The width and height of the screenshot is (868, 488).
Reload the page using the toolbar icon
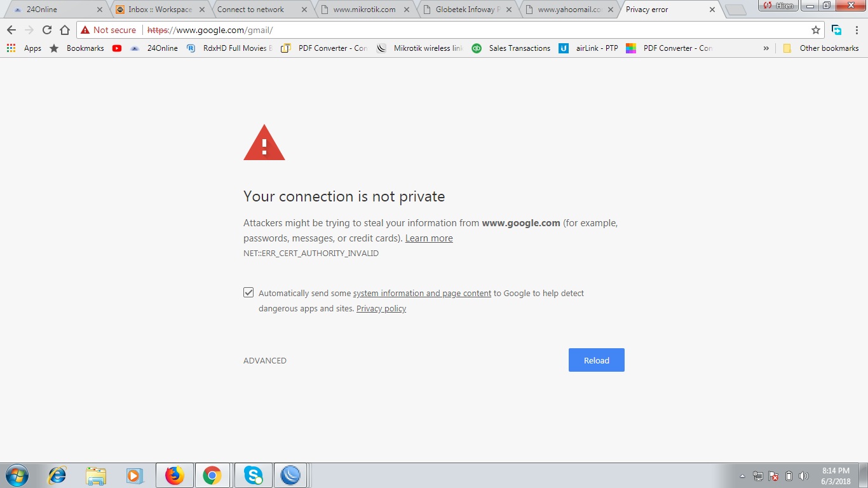click(47, 30)
